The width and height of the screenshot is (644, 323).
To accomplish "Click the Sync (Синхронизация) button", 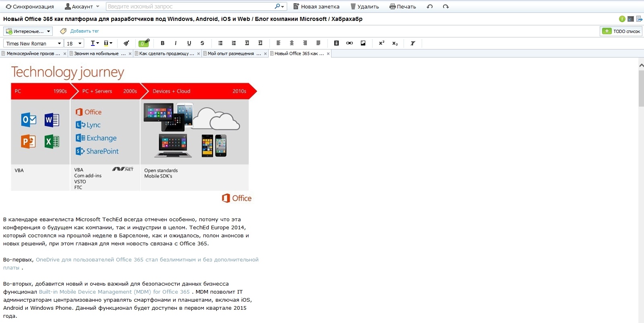I will 30,6.
